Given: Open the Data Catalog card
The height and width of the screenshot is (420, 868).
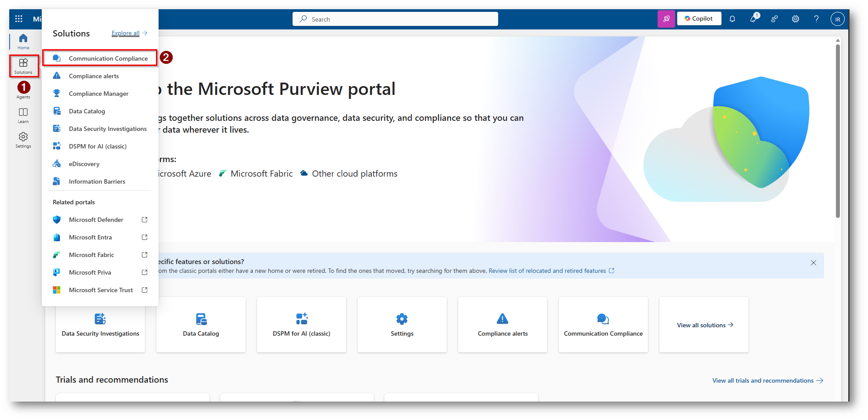Looking at the screenshot, I should tap(201, 325).
